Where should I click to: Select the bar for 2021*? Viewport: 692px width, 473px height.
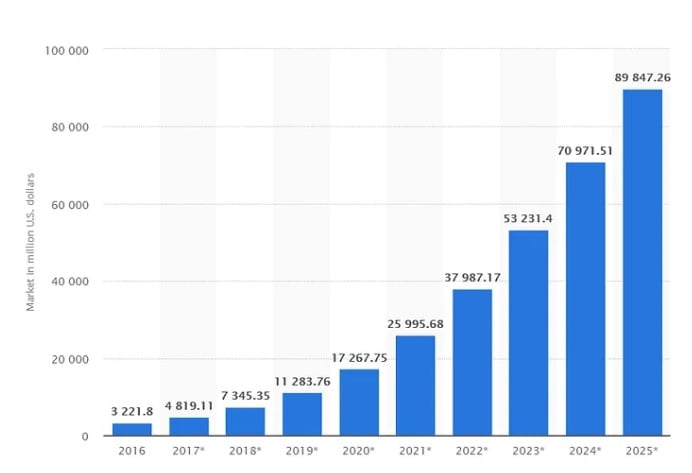415,385
